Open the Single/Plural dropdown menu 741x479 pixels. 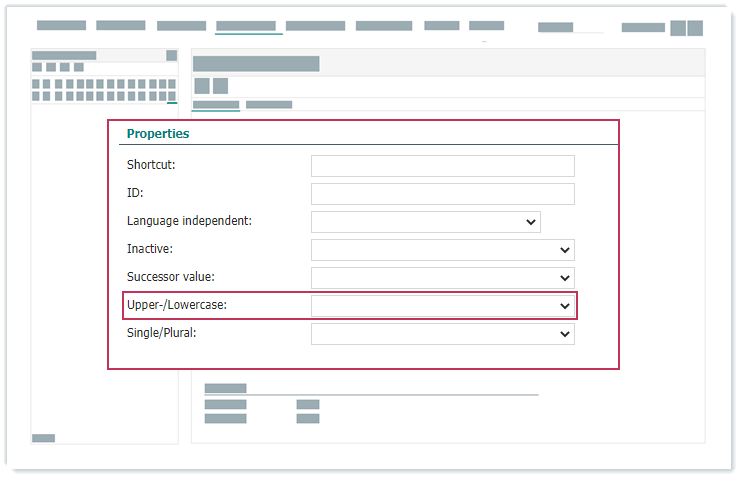[442, 334]
